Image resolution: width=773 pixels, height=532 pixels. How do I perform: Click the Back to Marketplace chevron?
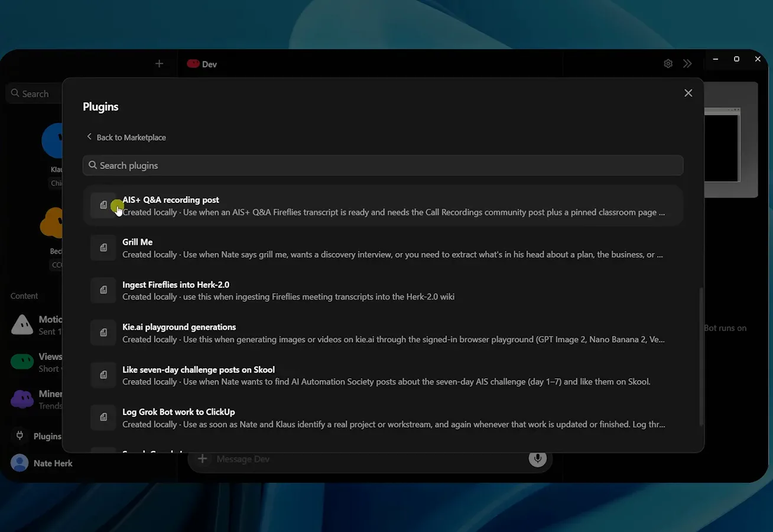click(89, 137)
